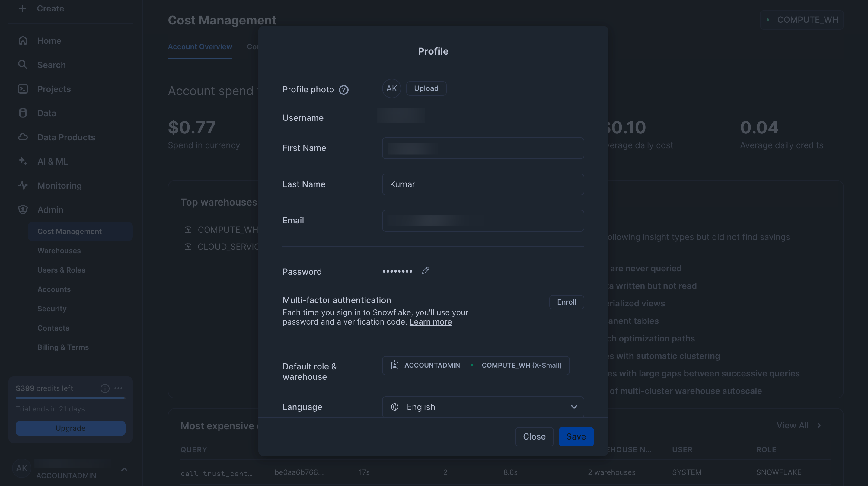
Task: Click the Monitoring activity icon
Action: pyautogui.click(x=23, y=186)
